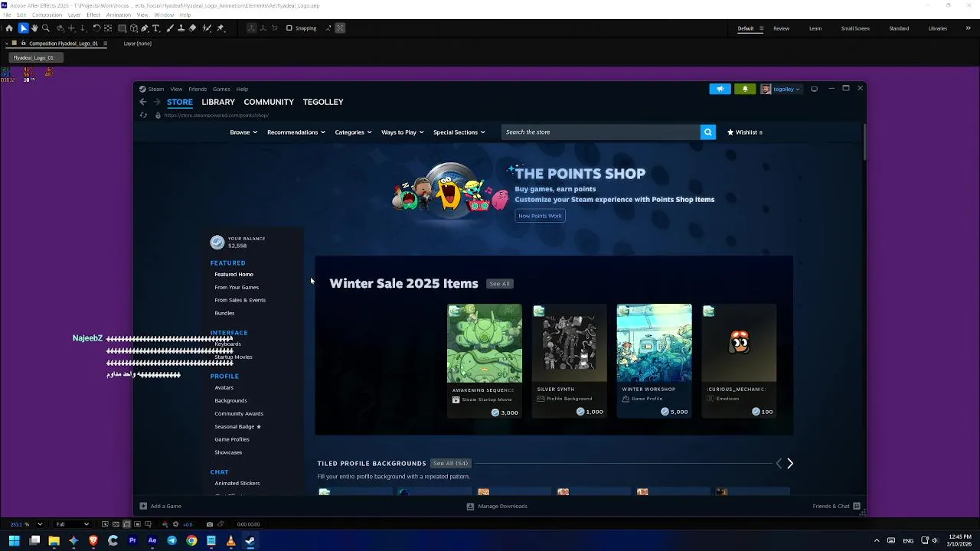
Task: Click the Windows Start button
Action: click(14, 541)
